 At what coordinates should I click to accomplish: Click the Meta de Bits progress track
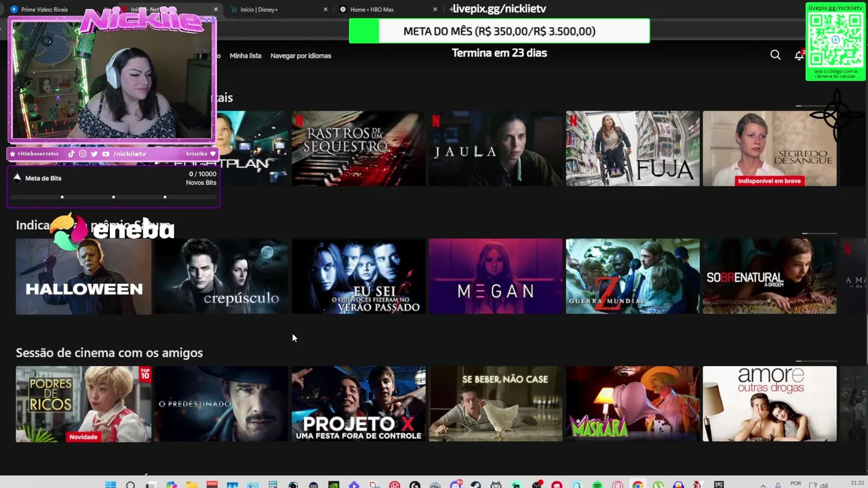point(113,197)
